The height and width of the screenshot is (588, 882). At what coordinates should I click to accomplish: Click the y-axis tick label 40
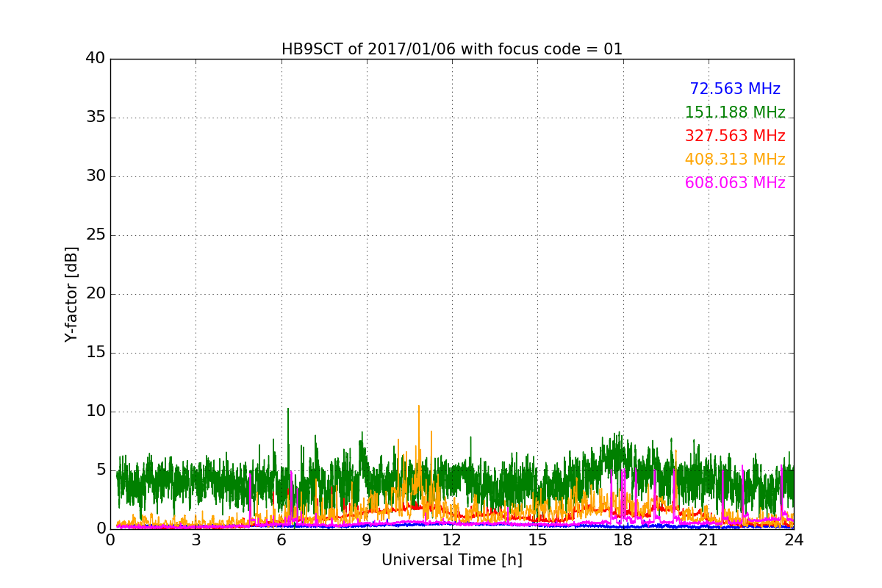96,59
